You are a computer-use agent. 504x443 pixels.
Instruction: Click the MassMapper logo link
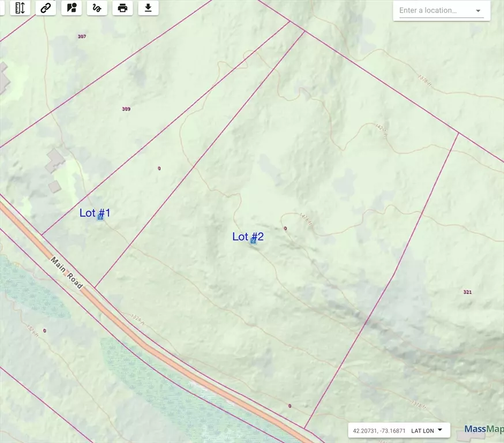point(483,429)
